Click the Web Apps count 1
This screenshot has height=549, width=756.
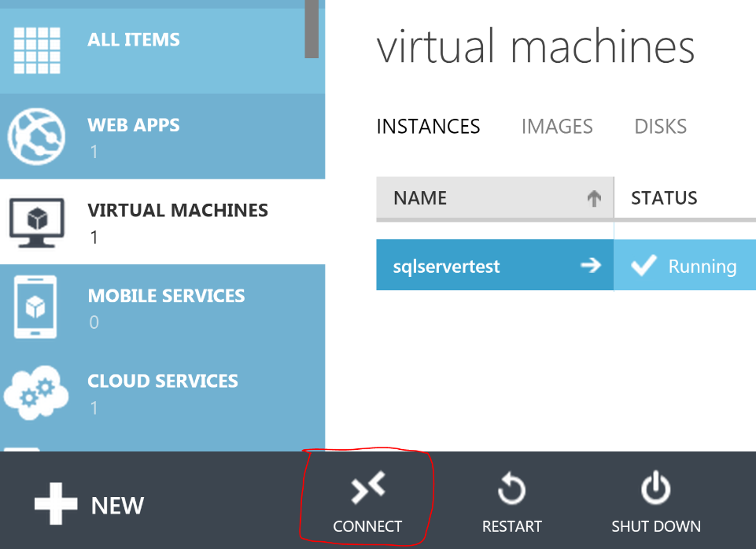point(94,153)
